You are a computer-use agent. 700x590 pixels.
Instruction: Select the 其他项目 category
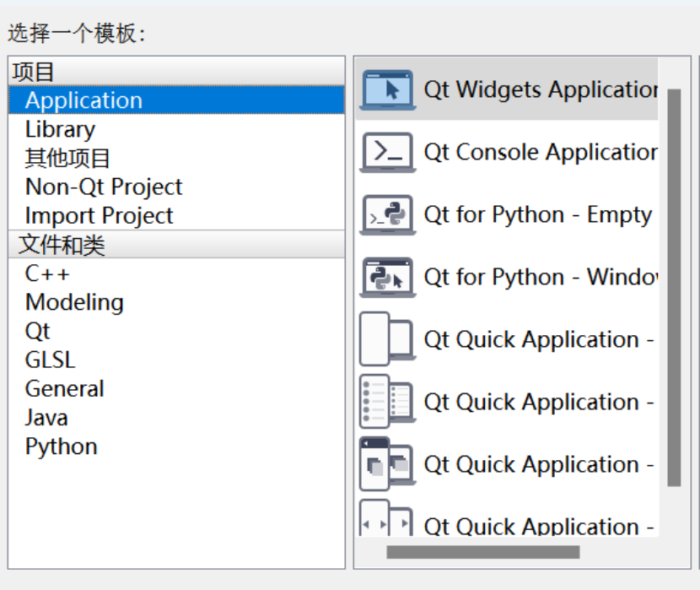point(176,158)
